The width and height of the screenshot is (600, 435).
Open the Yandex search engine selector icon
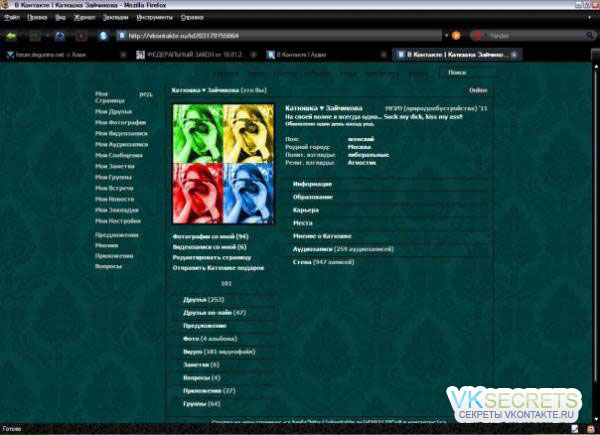[x=478, y=36]
